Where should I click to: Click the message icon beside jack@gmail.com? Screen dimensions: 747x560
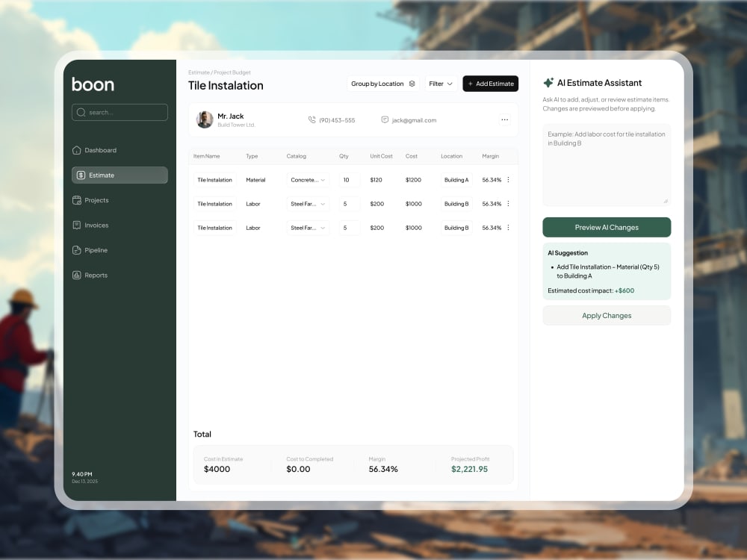[x=385, y=120]
